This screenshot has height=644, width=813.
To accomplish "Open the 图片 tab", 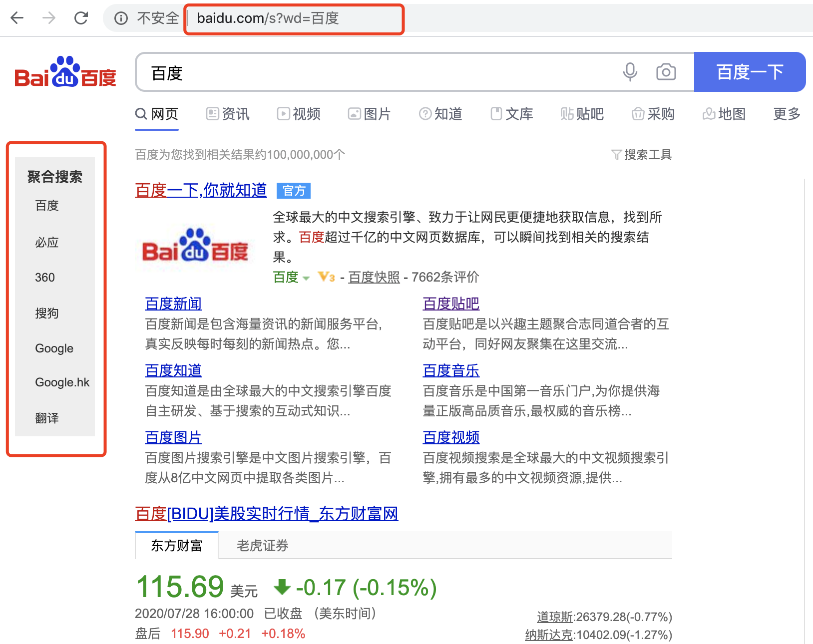I will point(370,114).
